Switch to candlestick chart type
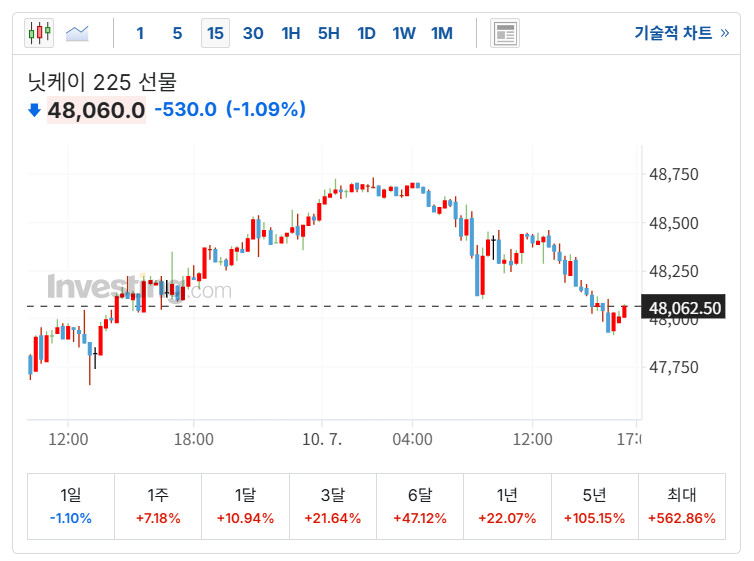 click(39, 33)
